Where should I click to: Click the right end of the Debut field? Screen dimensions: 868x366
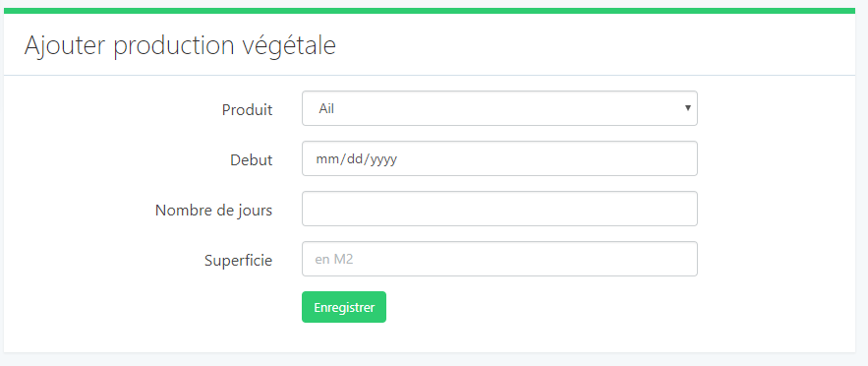[x=683, y=159]
